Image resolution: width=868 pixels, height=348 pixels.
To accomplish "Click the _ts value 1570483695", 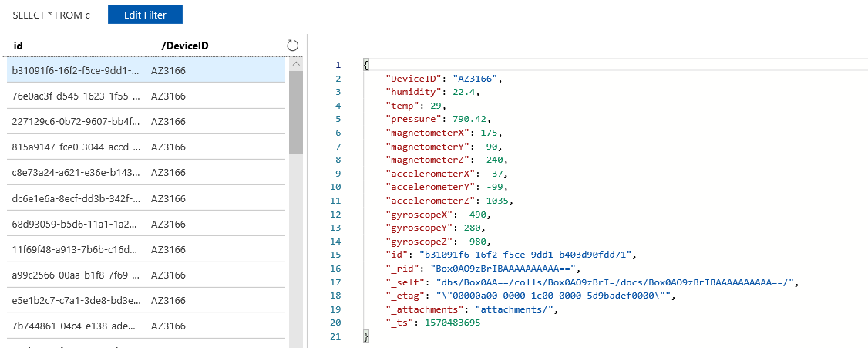I will pos(451,323).
